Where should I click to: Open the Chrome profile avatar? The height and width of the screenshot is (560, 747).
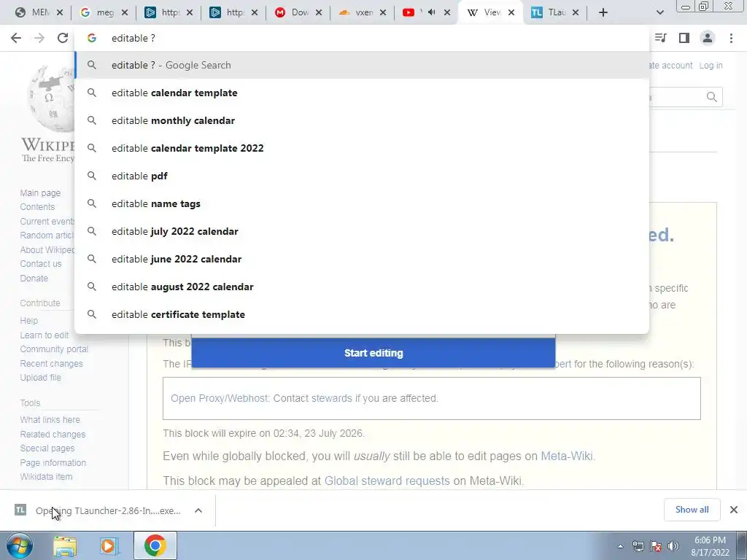[x=708, y=38]
